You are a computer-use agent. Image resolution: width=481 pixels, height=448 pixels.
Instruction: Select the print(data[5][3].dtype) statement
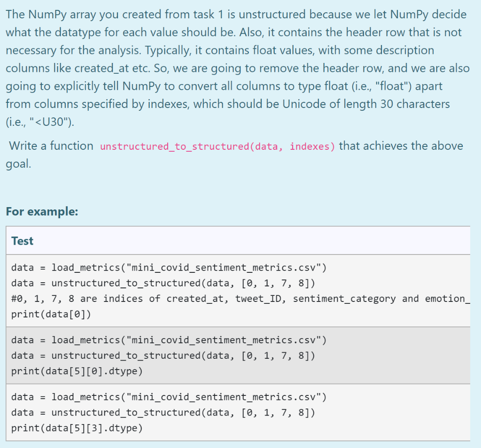tap(77, 428)
